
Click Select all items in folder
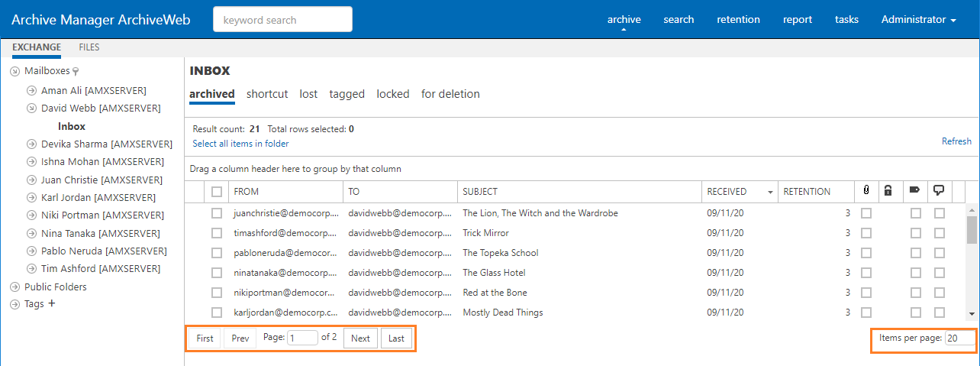tap(240, 144)
